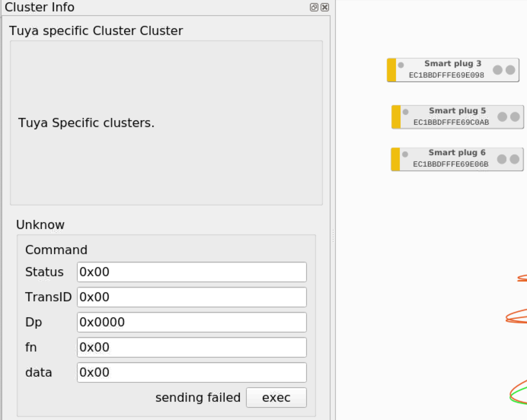Click the exec button
Screen dimensions: 527x420
276,398
